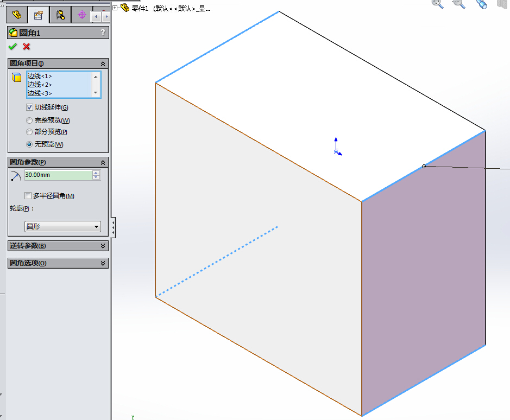This screenshot has height=420, width=510.
Task: Click the 零件1 part icon in the flyout tree
Action: (x=125, y=8)
